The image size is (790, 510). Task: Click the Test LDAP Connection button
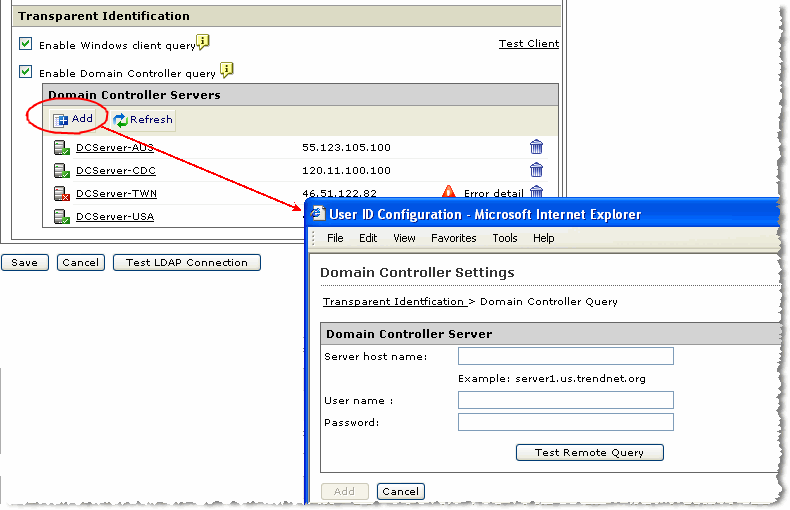pyautogui.click(x=187, y=263)
